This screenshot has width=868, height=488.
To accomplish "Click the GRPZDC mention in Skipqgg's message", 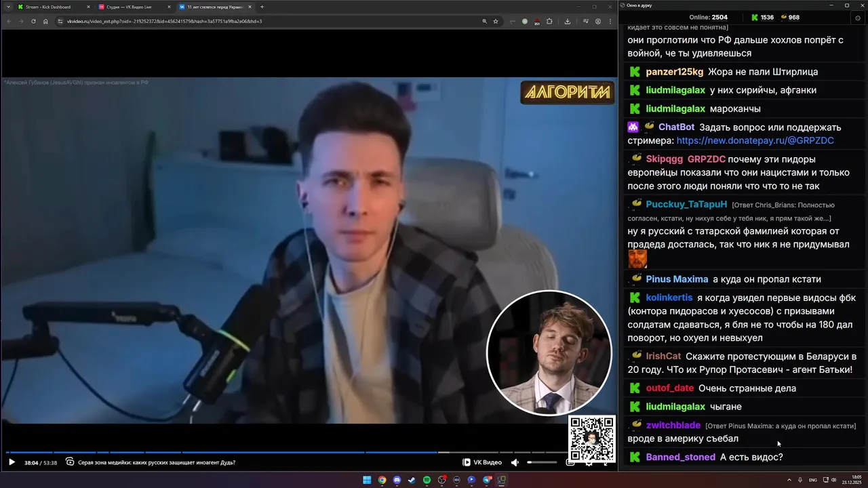I will click(x=707, y=159).
